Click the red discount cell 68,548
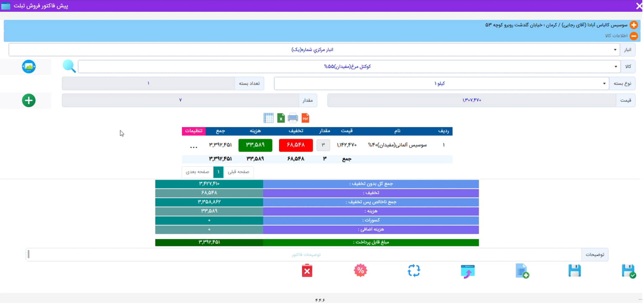 coord(296,145)
